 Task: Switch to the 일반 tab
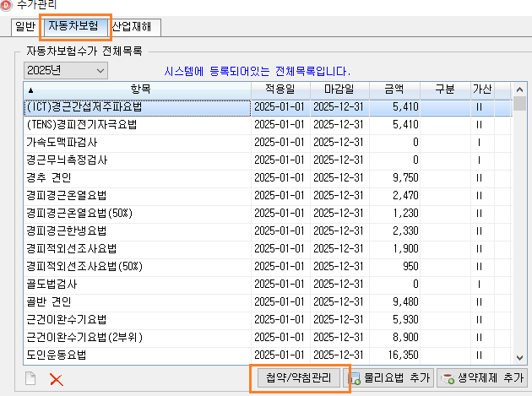coord(25,27)
